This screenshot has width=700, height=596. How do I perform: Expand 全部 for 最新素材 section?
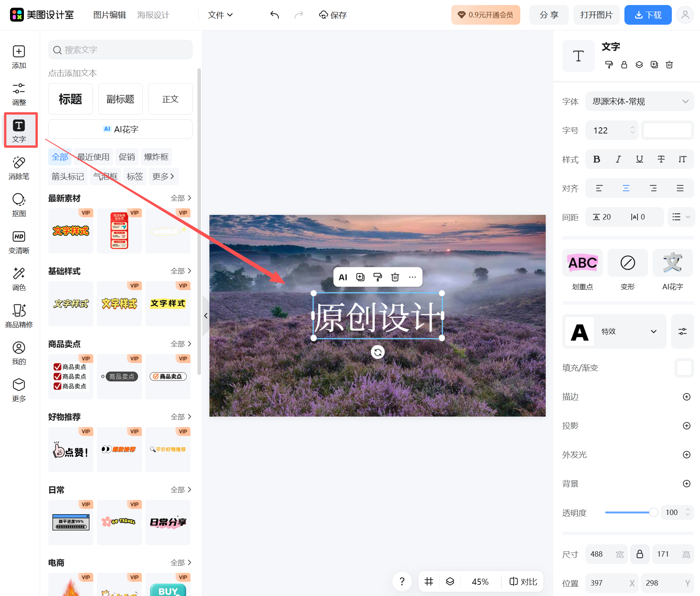coord(181,198)
